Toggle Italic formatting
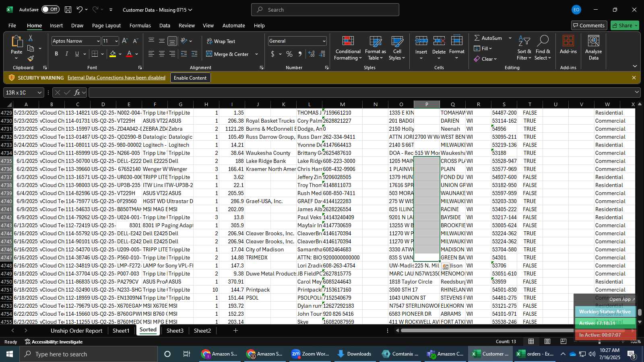 pos(66,54)
